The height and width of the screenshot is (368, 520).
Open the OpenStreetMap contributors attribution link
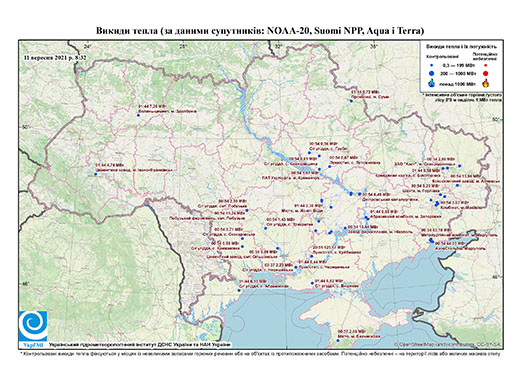[446, 344]
